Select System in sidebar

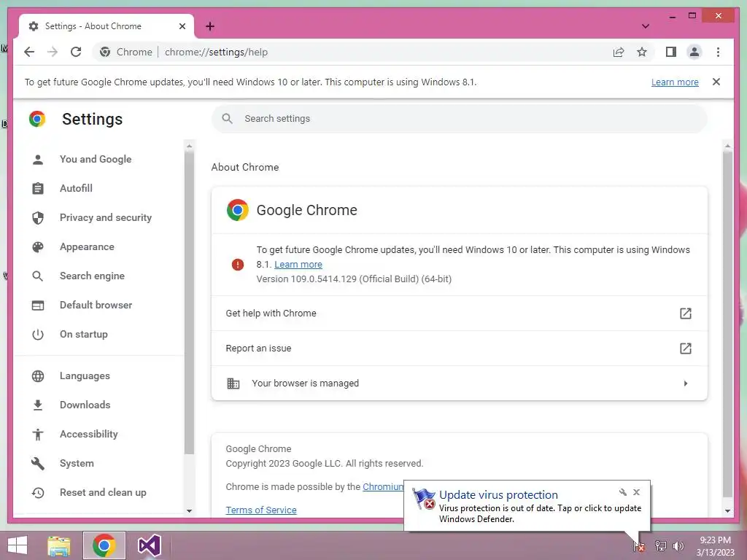76,463
